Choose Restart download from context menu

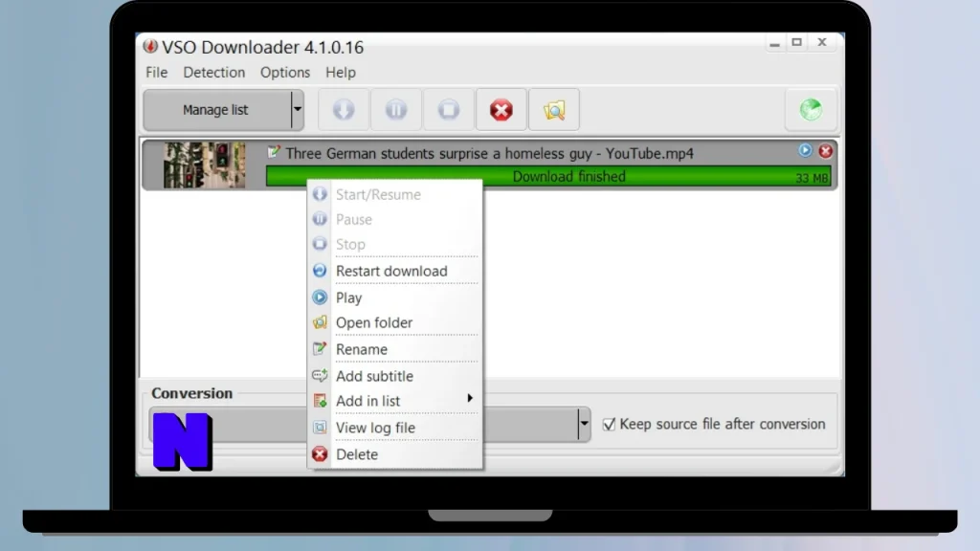pyautogui.click(x=395, y=271)
